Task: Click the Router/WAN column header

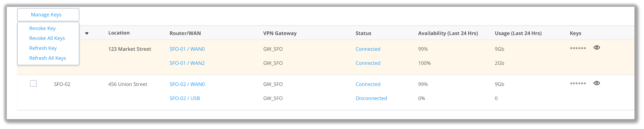Action: pos(185,33)
